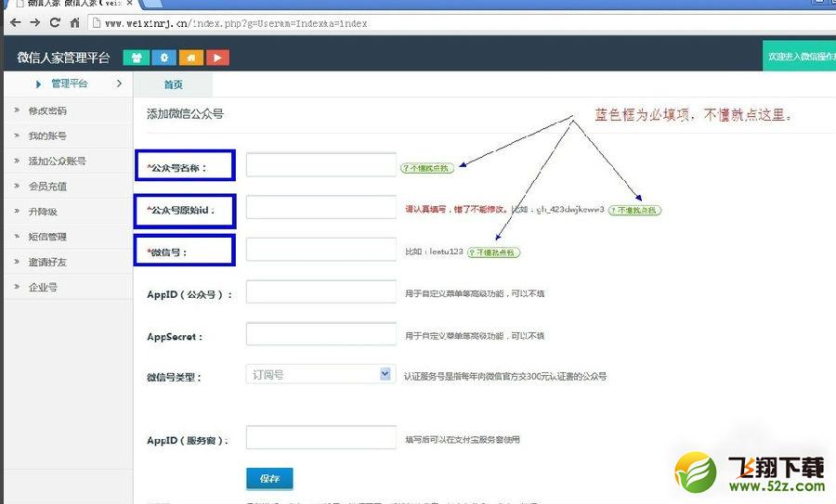Click the orange home icon in header
Screen dimensions: 836x504
190,58
